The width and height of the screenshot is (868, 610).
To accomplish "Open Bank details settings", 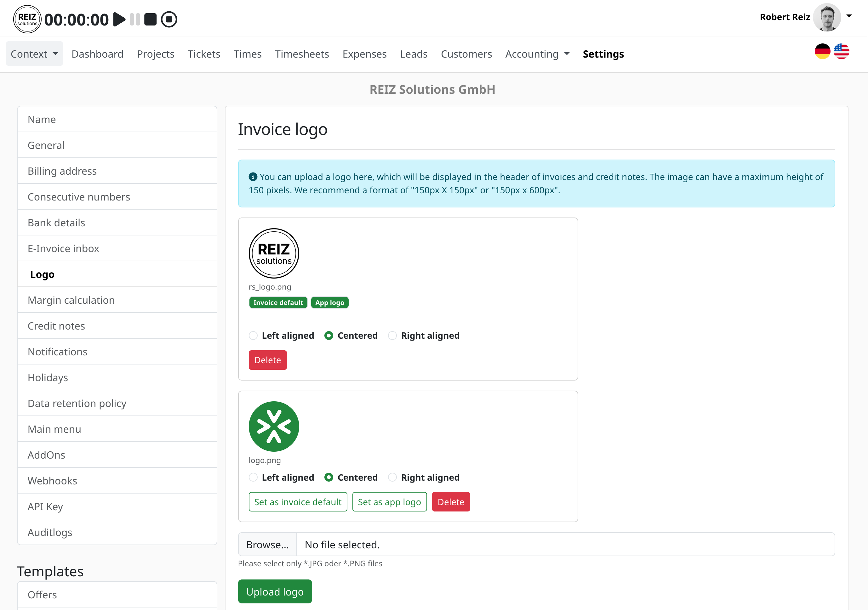I will pyautogui.click(x=117, y=223).
